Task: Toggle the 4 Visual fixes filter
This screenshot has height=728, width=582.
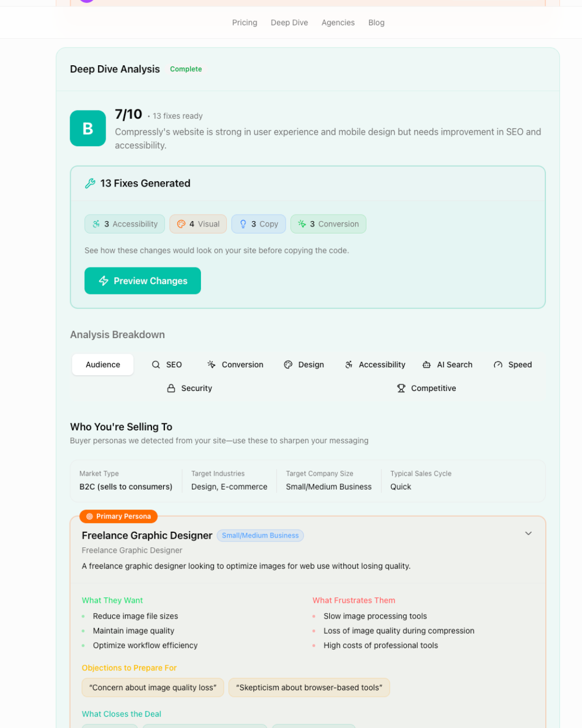Action: (198, 224)
